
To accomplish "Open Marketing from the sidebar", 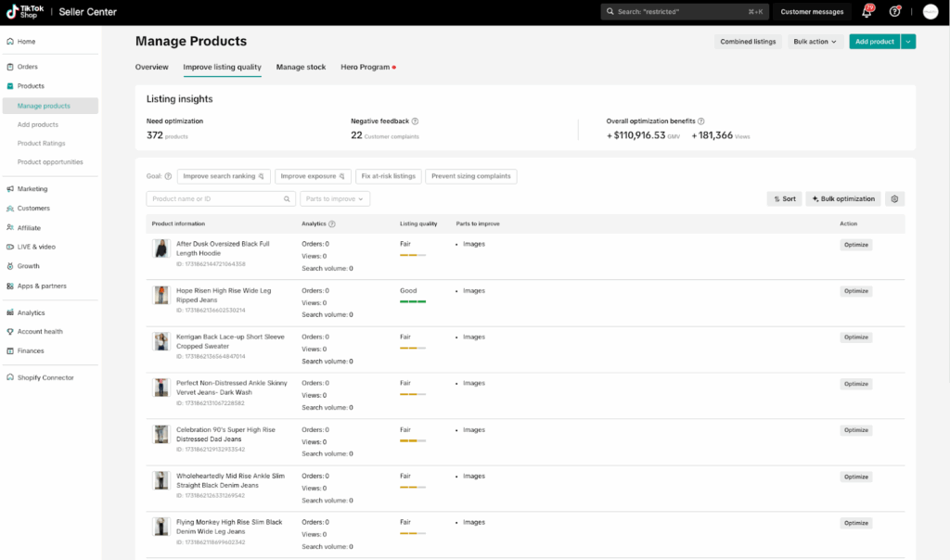I will coord(32,189).
